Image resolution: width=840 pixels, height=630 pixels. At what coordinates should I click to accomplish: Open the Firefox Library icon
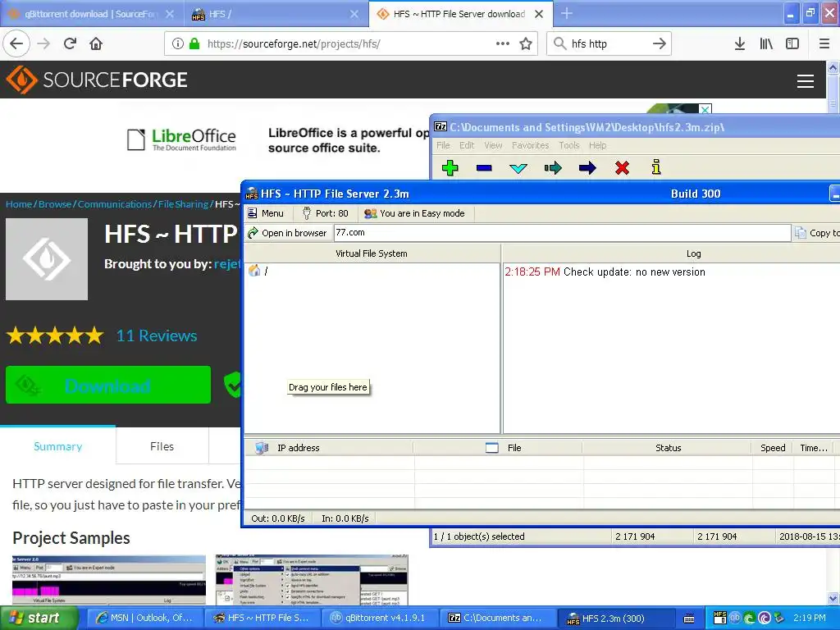point(766,43)
